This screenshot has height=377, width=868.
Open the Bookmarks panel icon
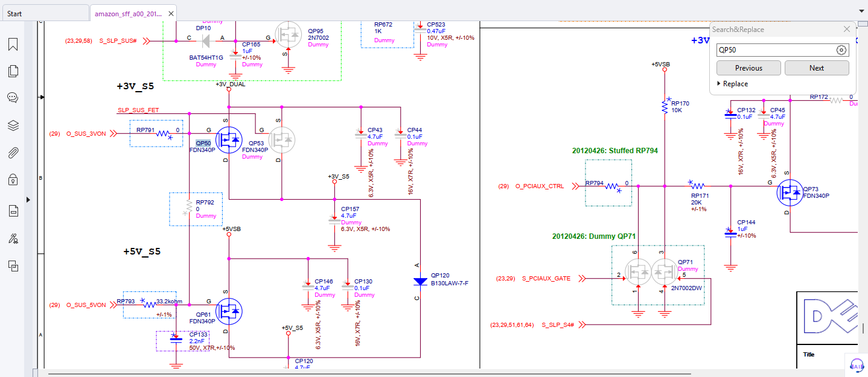pos(13,44)
